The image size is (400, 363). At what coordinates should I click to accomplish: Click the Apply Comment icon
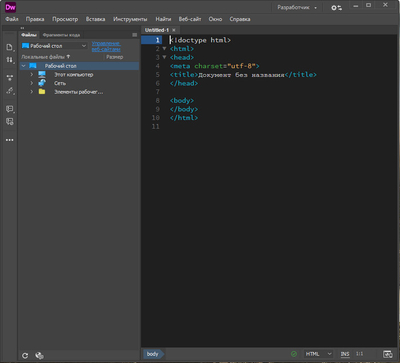(9, 109)
